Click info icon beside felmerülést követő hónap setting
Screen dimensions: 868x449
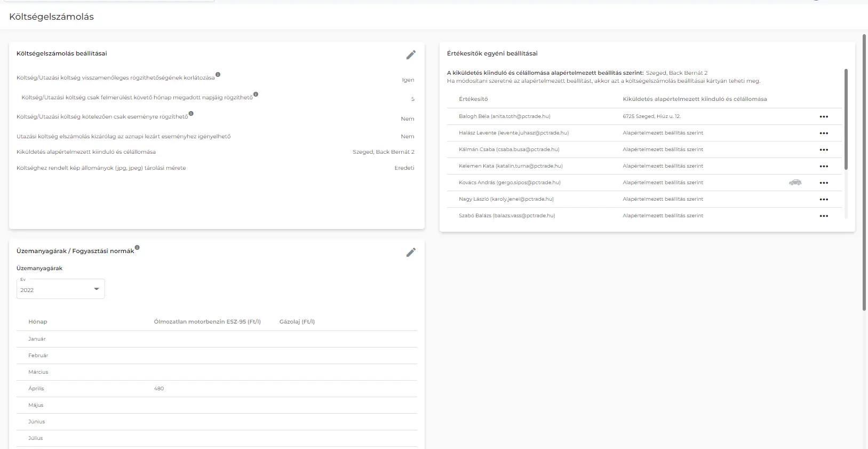[x=256, y=94]
